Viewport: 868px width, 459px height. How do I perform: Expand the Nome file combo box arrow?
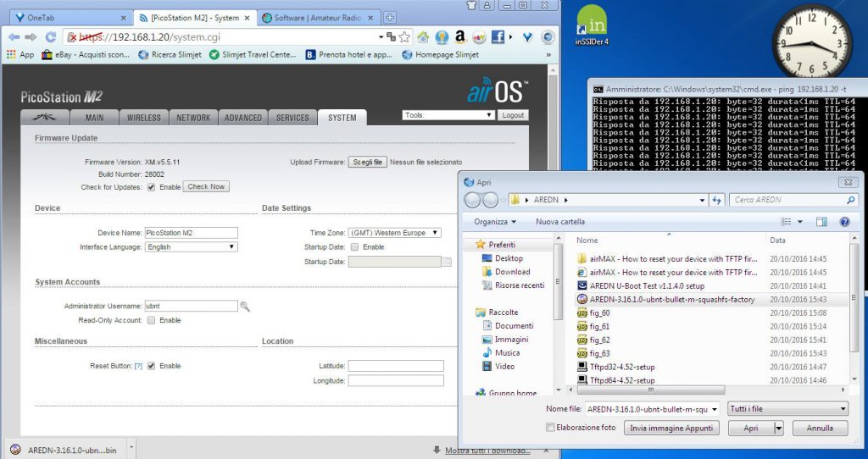[715, 409]
